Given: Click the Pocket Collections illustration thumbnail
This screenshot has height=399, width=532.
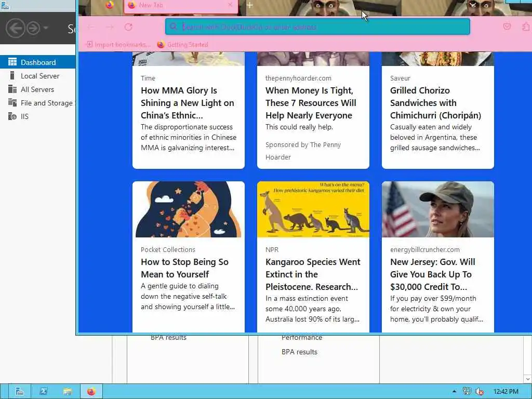Looking at the screenshot, I should [188, 209].
